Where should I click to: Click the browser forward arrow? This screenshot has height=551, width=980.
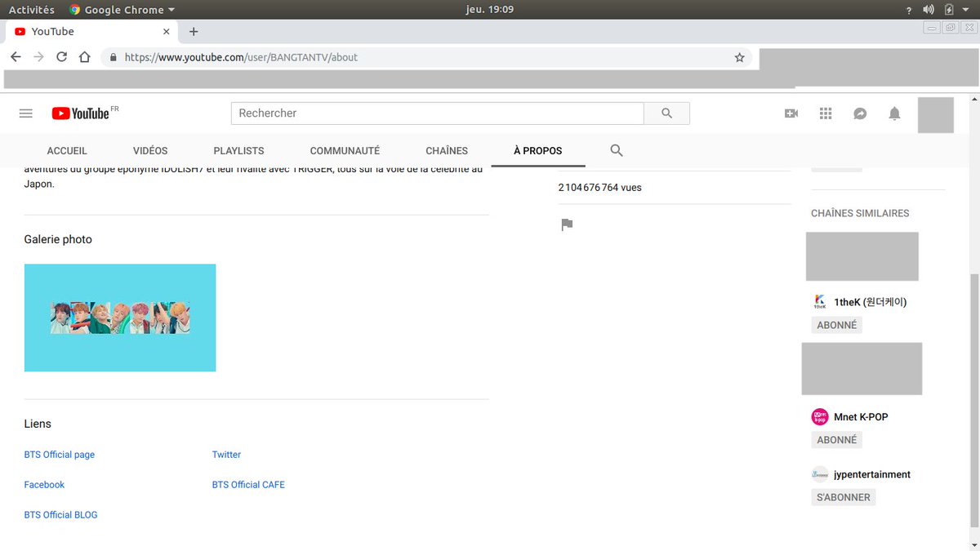[x=38, y=57]
